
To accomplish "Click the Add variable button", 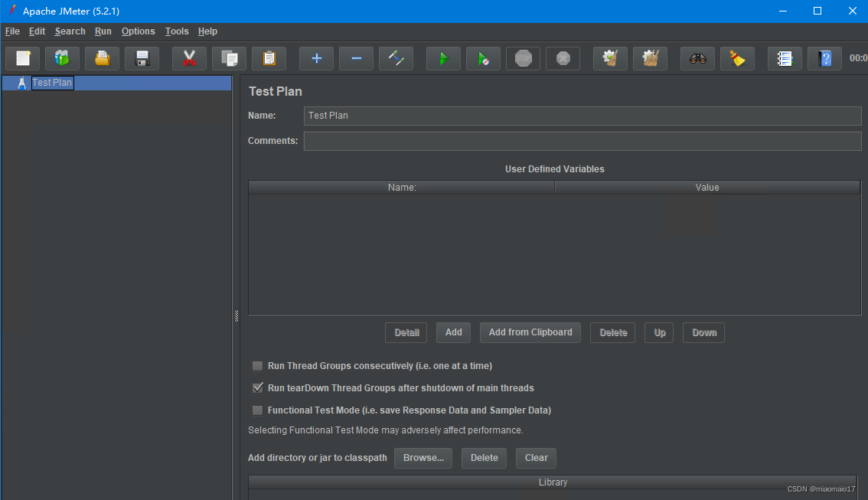I will 453,333.
